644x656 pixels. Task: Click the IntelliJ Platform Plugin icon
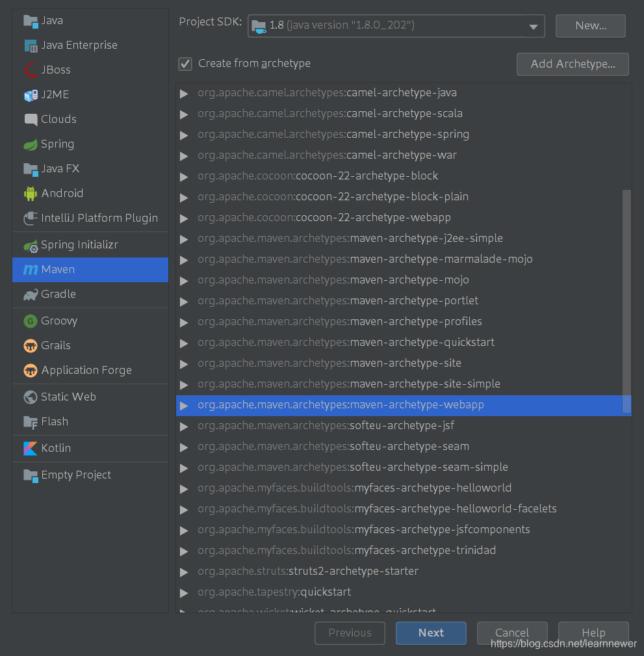point(31,218)
